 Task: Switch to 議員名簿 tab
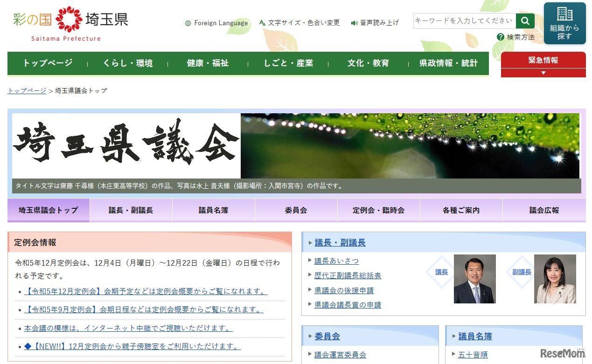(214, 210)
